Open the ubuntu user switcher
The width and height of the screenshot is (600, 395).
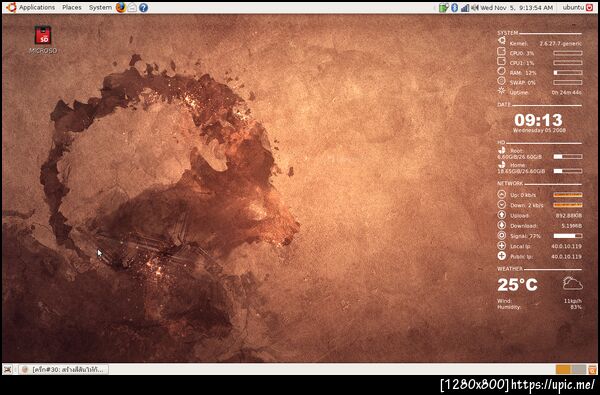coord(573,8)
